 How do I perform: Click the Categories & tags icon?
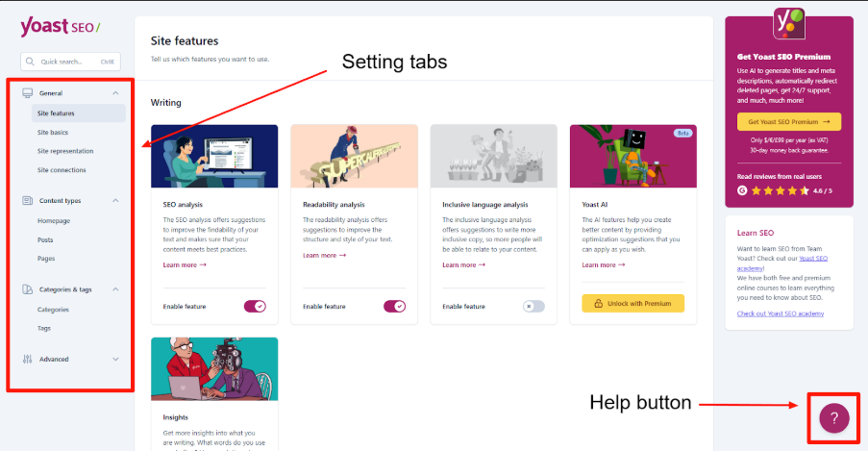point(27,289)
